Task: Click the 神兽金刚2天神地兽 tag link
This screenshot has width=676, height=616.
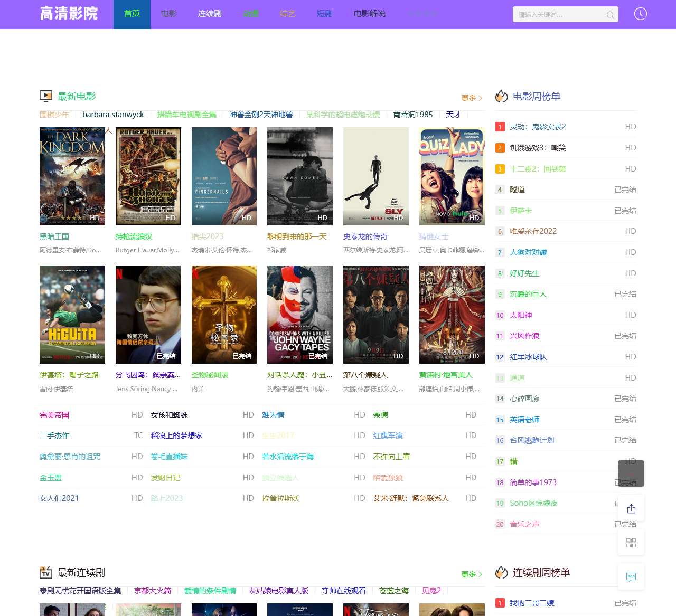Action: point(261,115)
